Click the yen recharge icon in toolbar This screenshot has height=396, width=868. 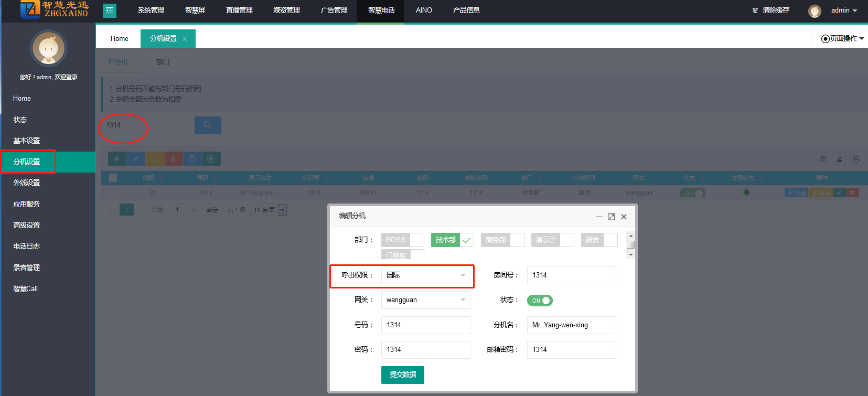click(x=211, y=159)
